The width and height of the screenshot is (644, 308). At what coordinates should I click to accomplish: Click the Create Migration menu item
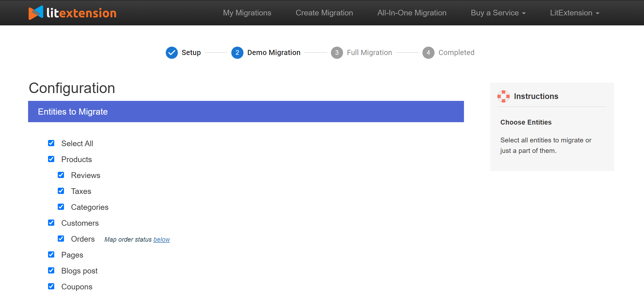[324, 13]
